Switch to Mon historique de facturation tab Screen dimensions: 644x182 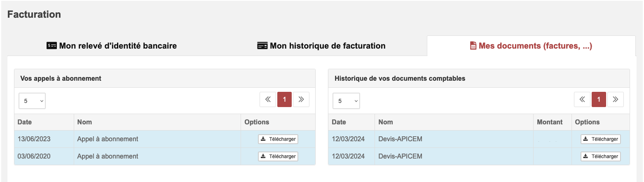(321, 46)
